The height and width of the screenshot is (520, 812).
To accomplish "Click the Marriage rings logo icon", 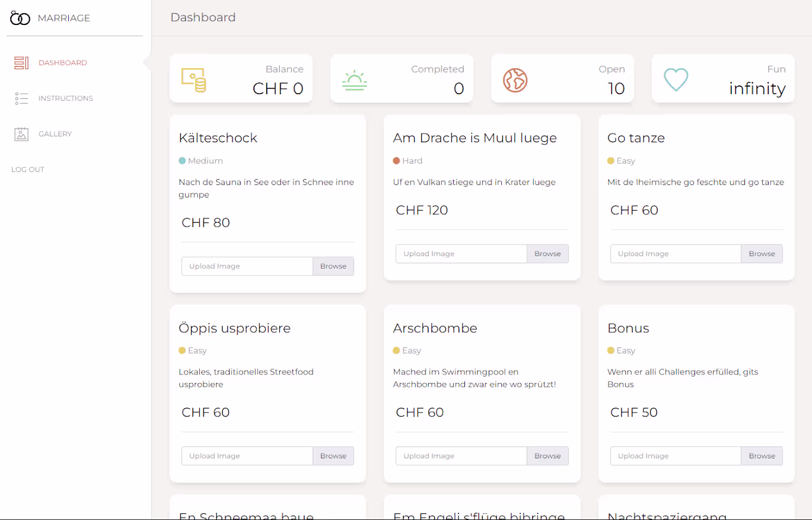I will tap(20, 18).
